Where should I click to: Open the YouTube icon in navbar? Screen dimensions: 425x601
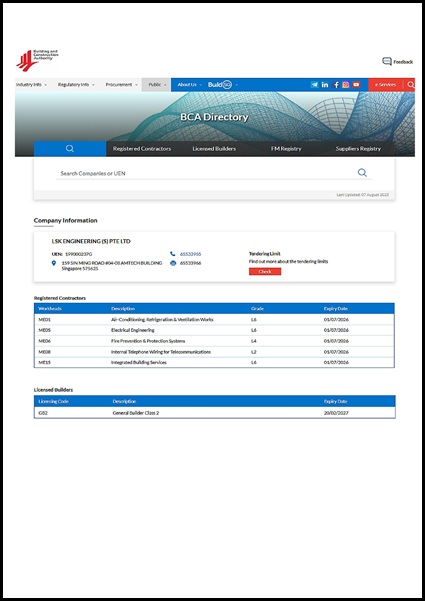(356, 85)
